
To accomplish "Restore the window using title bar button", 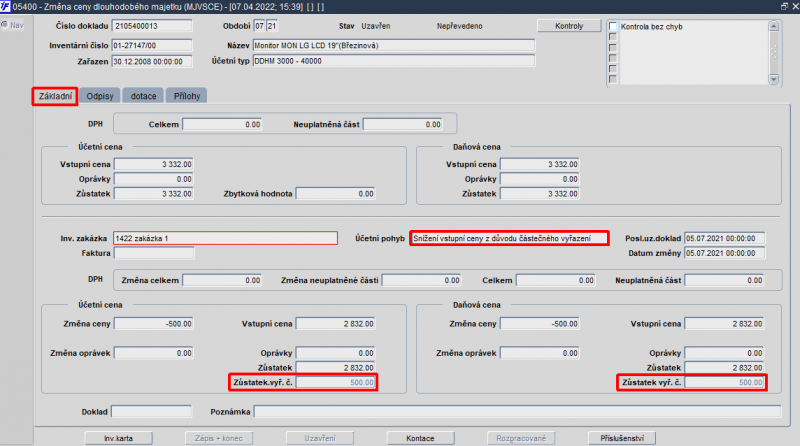I will pyautogui.click(x=784, y=6).
